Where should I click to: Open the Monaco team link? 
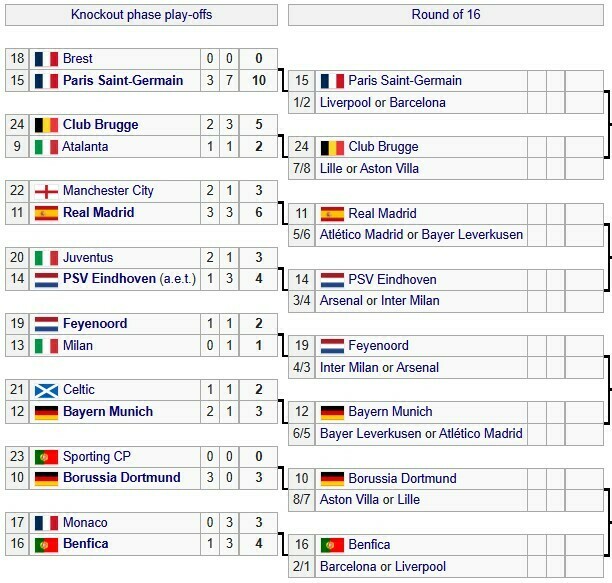click(84, 523)
